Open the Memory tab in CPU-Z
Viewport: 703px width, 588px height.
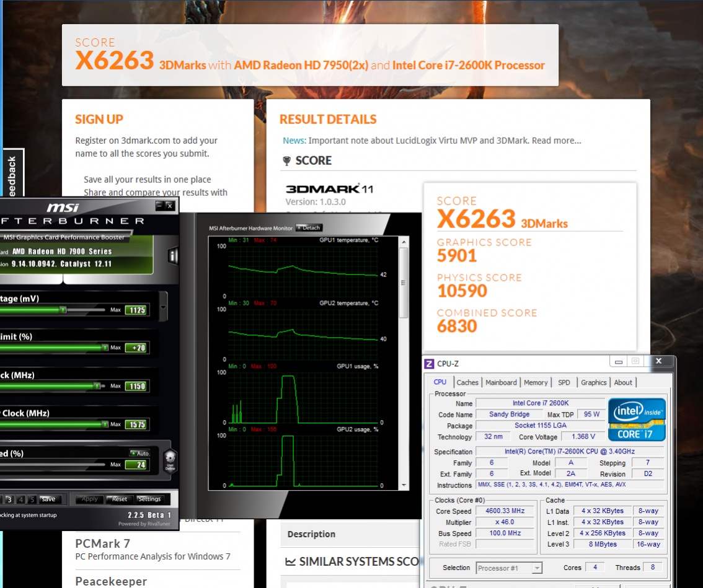pyautogui.click(x=536, y=382)
